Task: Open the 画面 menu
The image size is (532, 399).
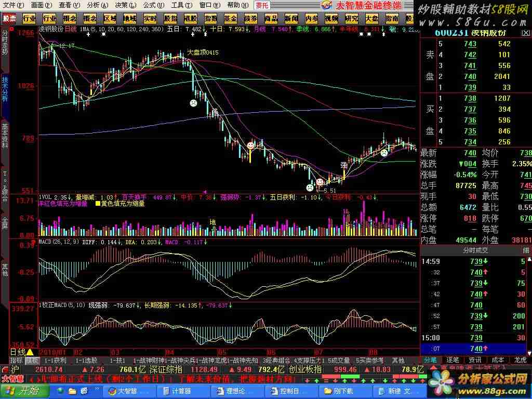Action: (x=42, y=5)
